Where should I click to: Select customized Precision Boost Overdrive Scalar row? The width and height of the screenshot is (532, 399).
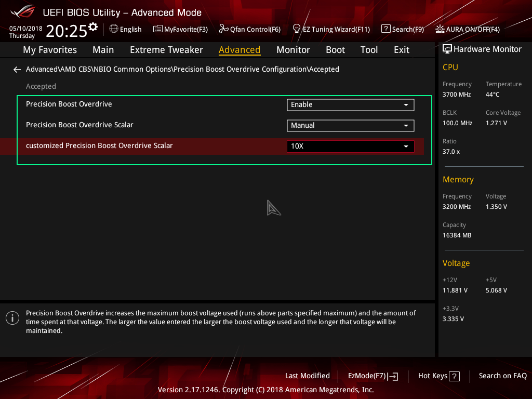coord(212,146)
